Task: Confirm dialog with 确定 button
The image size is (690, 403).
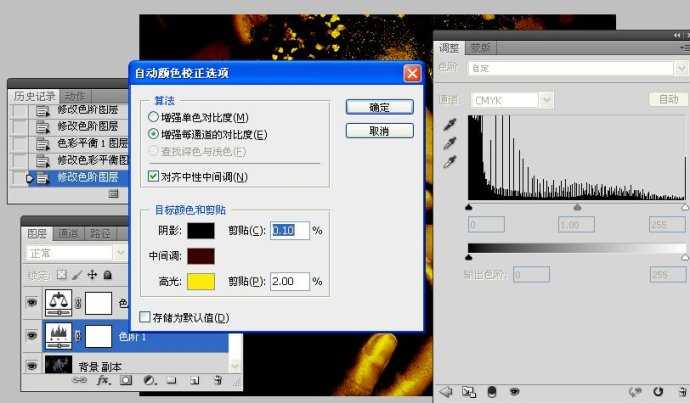Action: (379, 107)
